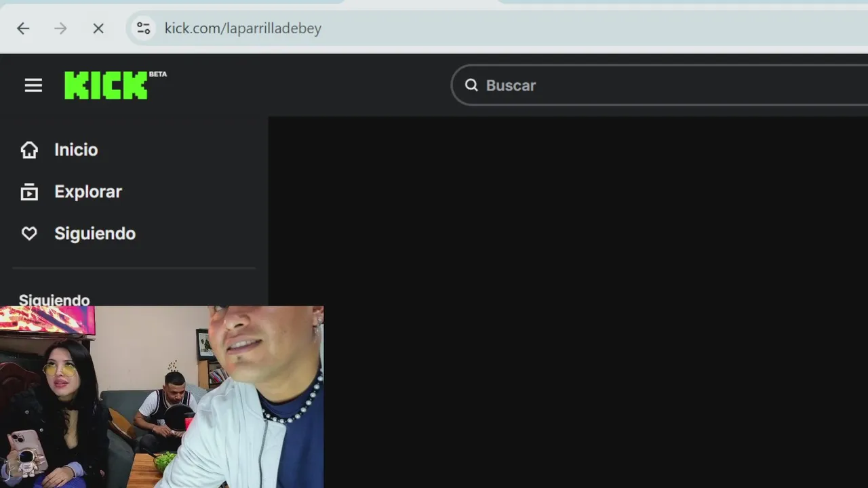This screenshot has height=488, width=868.
Task: Open the hamburger sidebar menu
Action: click(x=33, y=85)
